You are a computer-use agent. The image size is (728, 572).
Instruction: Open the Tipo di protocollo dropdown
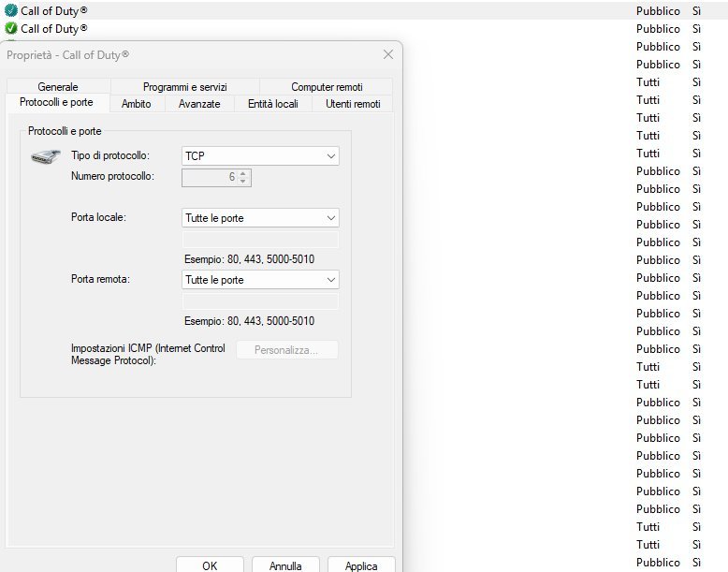260,155
